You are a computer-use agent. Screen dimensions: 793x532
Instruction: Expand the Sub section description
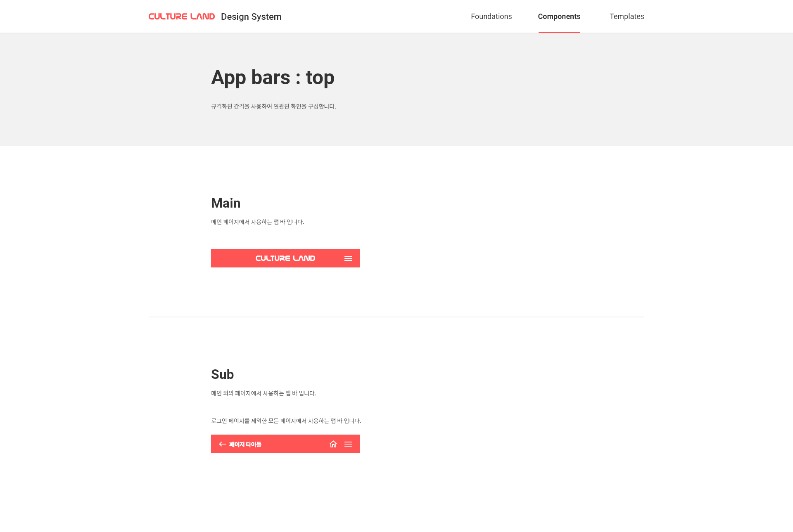coord(263,392)
